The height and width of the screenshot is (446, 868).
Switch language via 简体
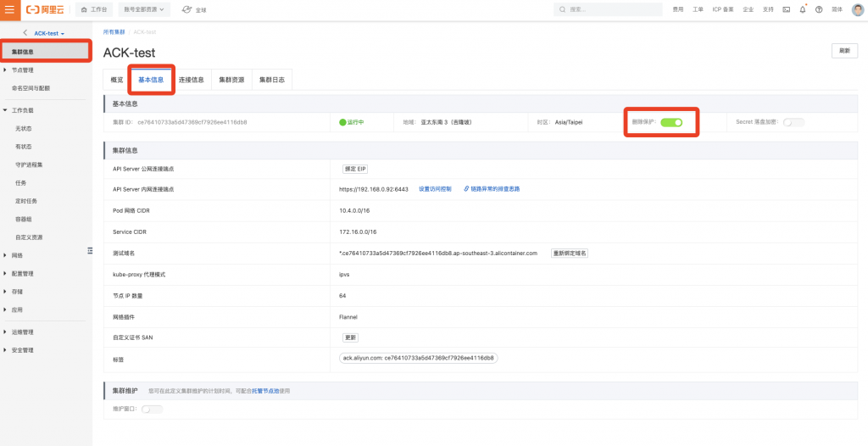click(837, 9)
